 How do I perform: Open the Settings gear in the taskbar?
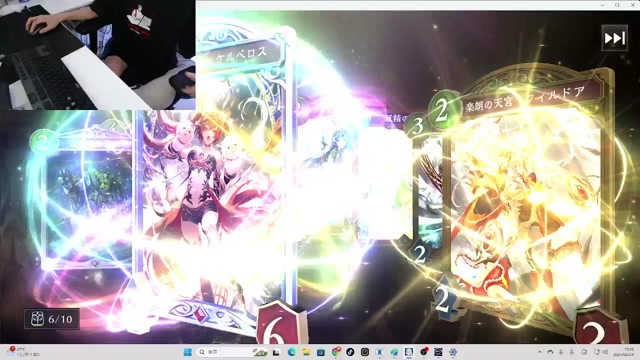tap(453, 352)
